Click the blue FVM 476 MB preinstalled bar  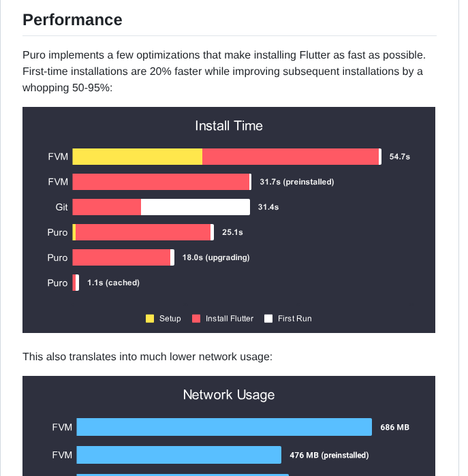tap(179, 455)
